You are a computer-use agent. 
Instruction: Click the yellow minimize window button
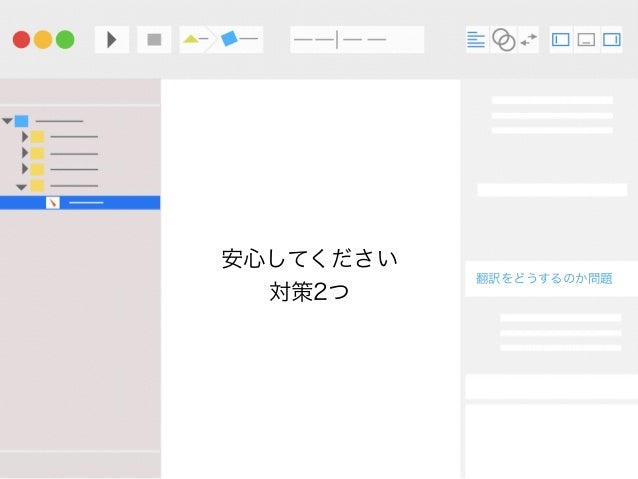pyautogui.click(x=43, y=40)
